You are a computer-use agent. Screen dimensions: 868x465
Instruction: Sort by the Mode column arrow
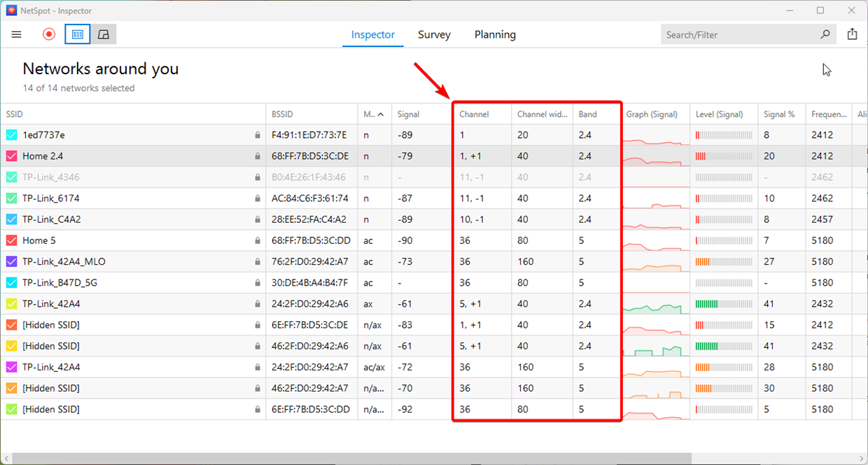[380, 114]
